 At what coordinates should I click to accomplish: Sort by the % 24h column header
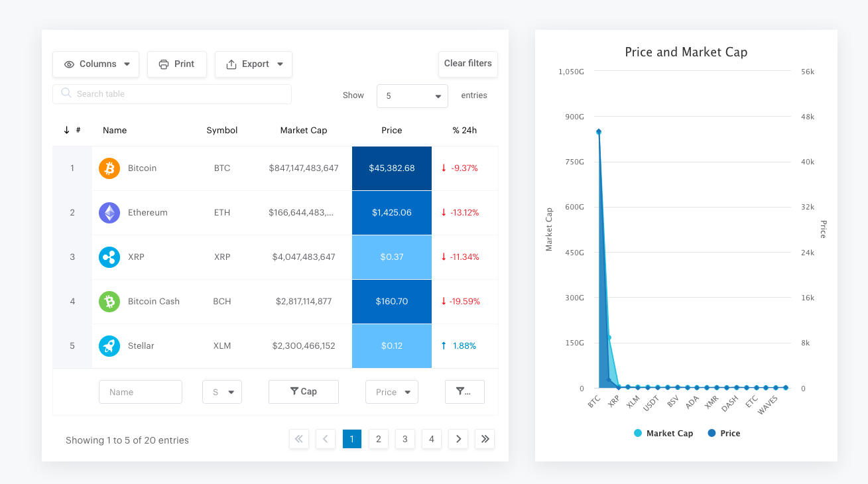click(x=465, y=131)
